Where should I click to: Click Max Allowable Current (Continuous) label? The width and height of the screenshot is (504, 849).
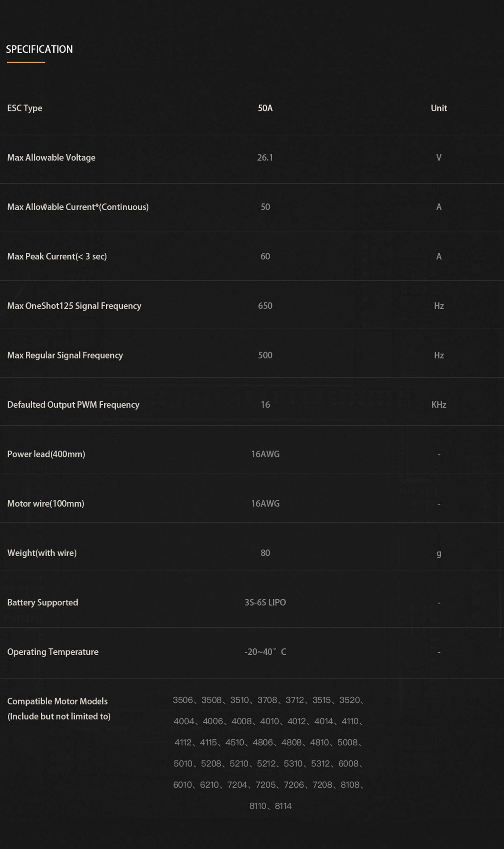[x=78, y=207]
